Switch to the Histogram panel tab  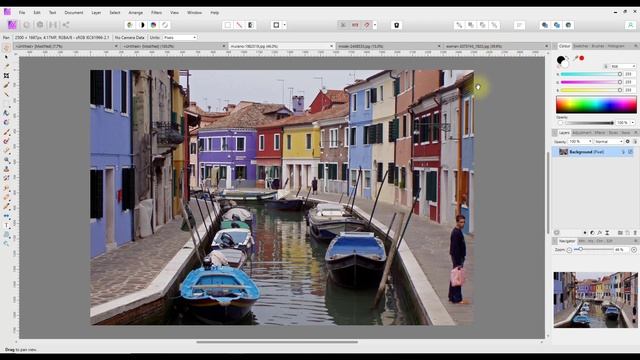click(x=616, y=46)
